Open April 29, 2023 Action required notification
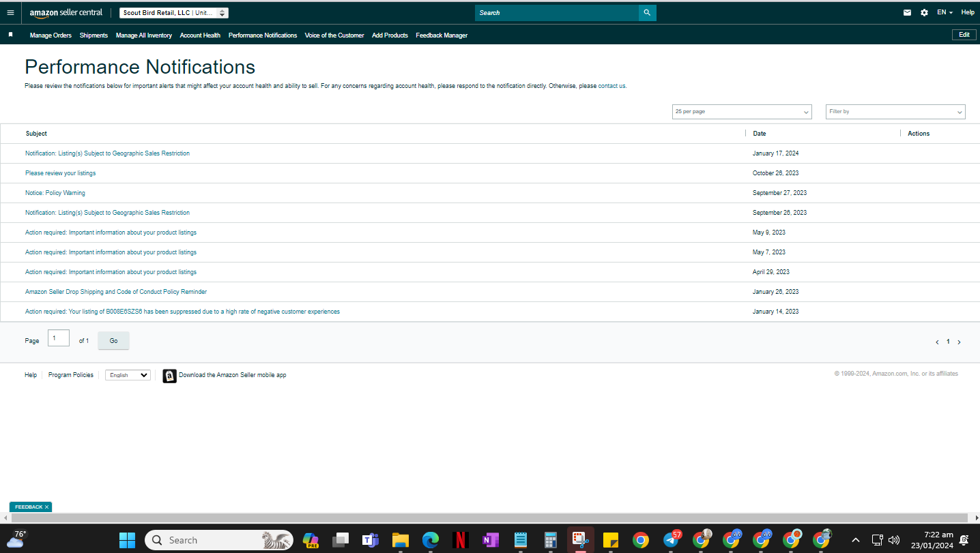This screenshot has height=553, width=980. [111, 272]
